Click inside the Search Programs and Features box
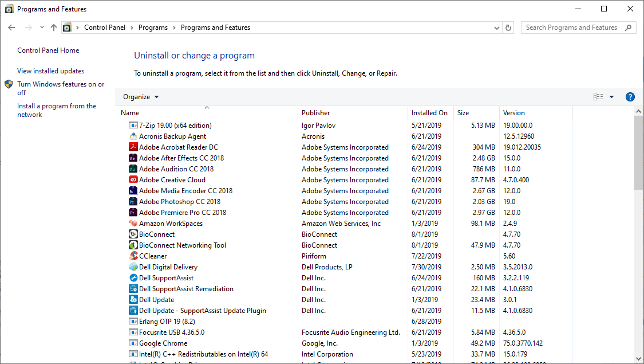This screenshot has height=364, width=644. tap(572, 27)
